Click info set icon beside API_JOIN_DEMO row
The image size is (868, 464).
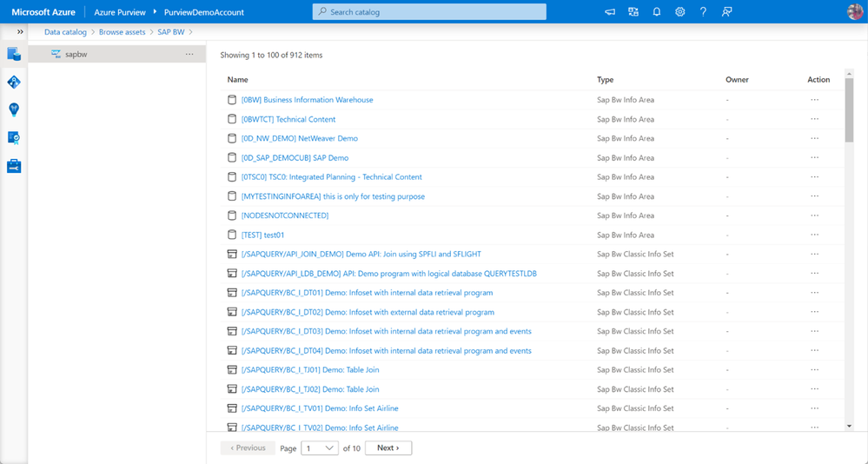click(x=232, y=254)
